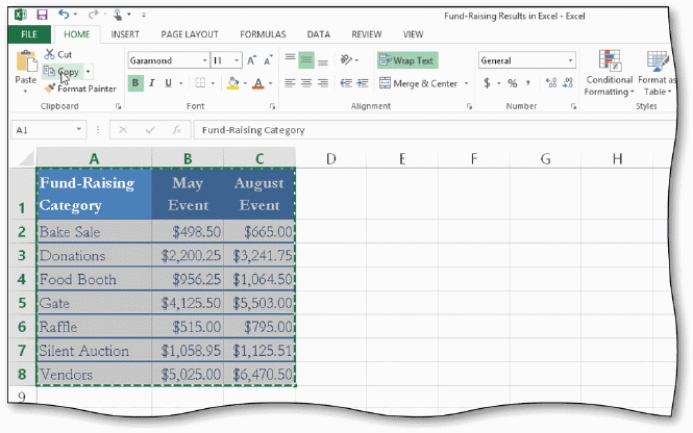This screenshot has width=693, height=433.
Task: Increase the cell indent
Action: 362,83
